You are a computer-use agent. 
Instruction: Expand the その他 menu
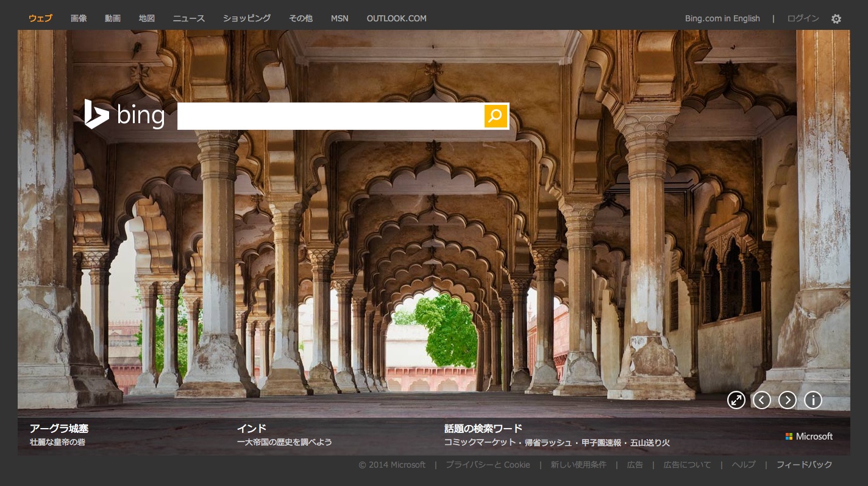tap(301, 18)
